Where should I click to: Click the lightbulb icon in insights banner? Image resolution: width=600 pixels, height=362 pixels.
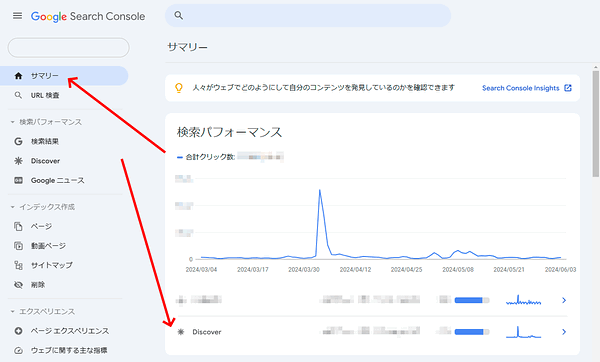click(179, 88)
